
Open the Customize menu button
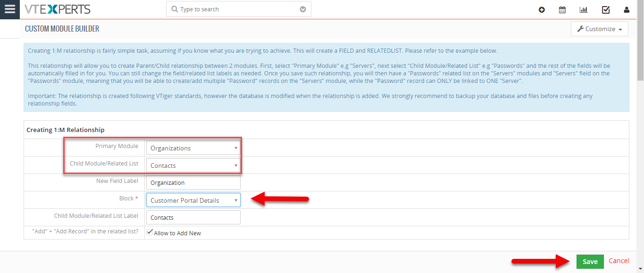click(x=600, y=29)
